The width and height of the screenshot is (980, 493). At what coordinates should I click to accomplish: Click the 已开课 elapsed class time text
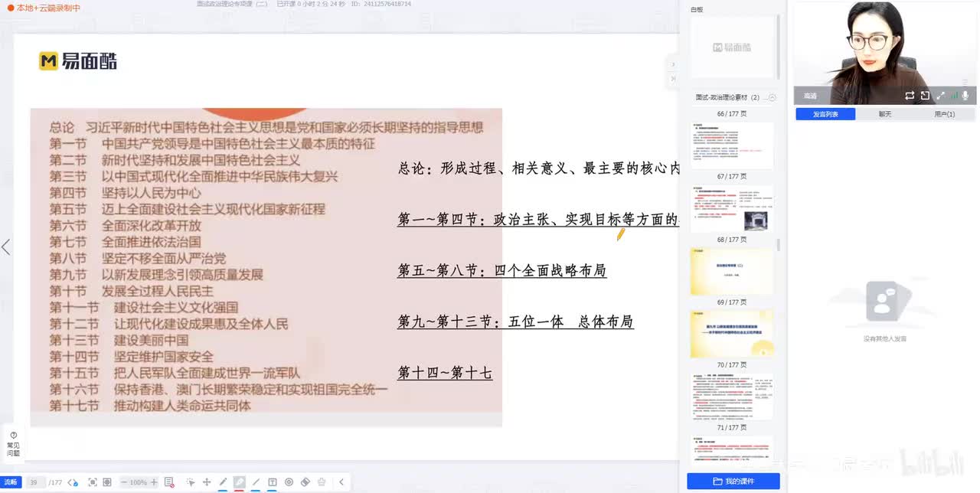311,4
